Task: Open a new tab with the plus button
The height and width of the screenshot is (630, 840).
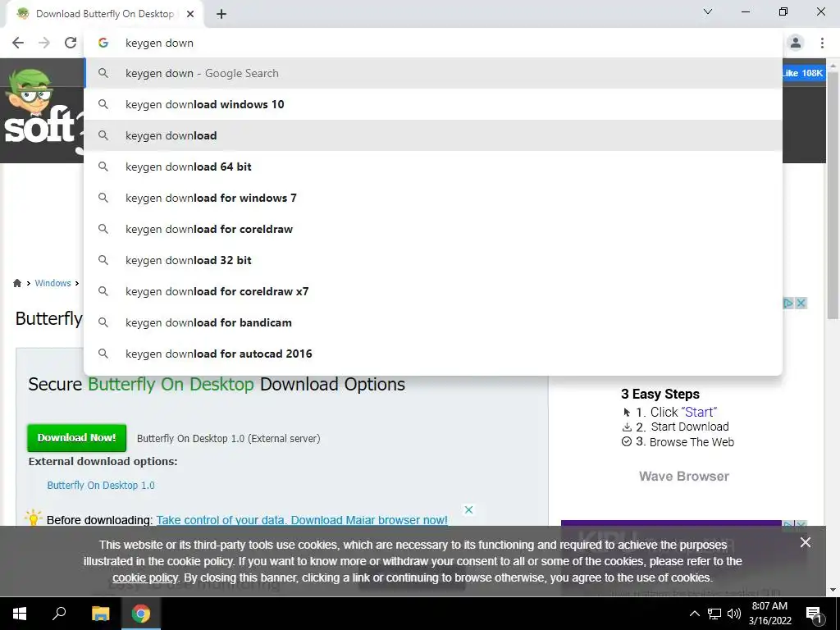Action: tap(221, 14)
